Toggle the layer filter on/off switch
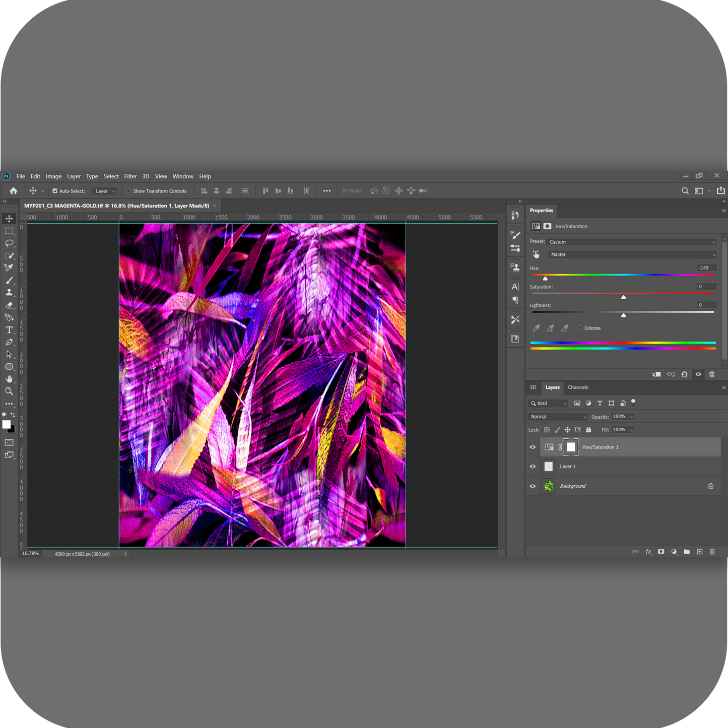The height and width of the screenshot is (728, 728). (x=633, y=402)
